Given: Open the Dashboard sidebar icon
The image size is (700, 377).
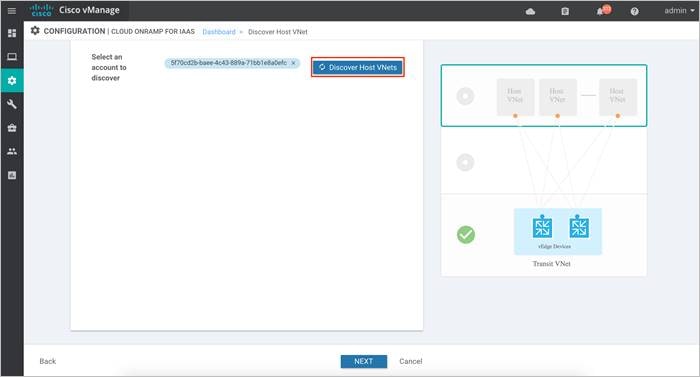Looking at the screenshot, I should [x=12, y=33].
